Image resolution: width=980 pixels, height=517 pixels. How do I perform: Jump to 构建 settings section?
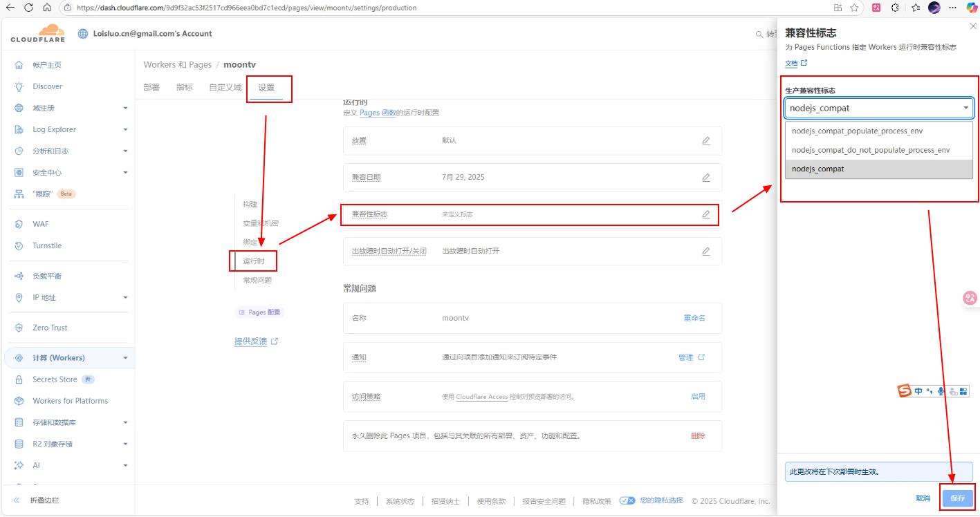pos(250,205)
